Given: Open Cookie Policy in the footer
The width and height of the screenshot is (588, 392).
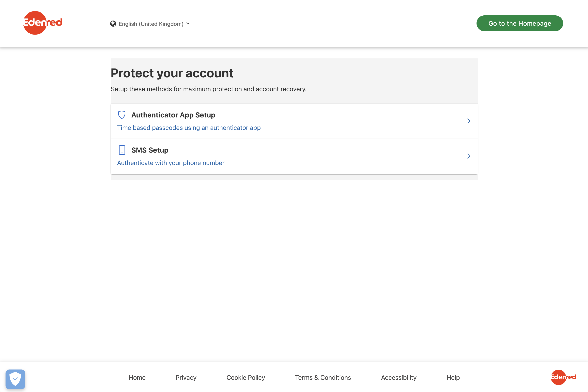Looking at the screenshot, I should [x=246, y=378].
